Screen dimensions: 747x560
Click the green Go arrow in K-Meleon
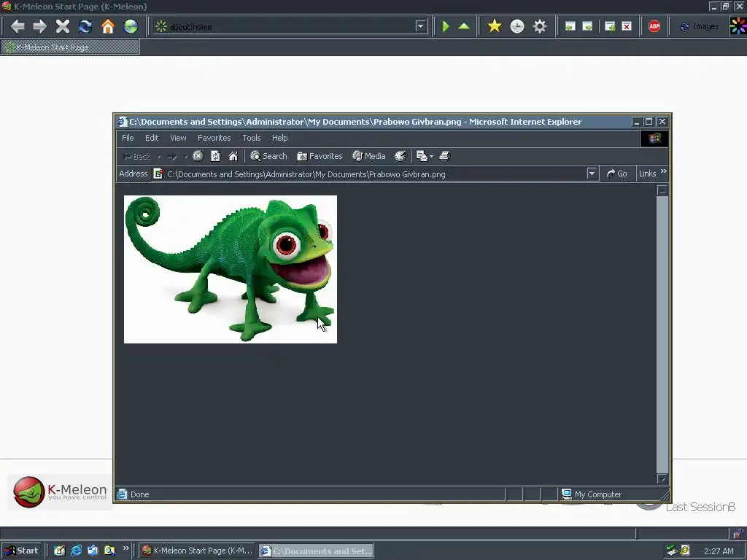tap(446, 26)
